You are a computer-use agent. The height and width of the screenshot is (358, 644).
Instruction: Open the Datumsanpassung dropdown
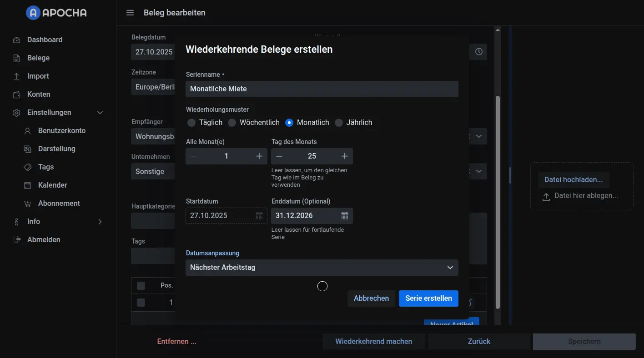pos(322,268)
